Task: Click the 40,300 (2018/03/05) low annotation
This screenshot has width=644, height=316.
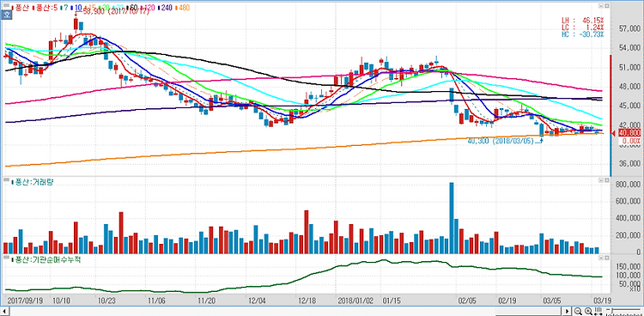Action: [x=501, y=141]
